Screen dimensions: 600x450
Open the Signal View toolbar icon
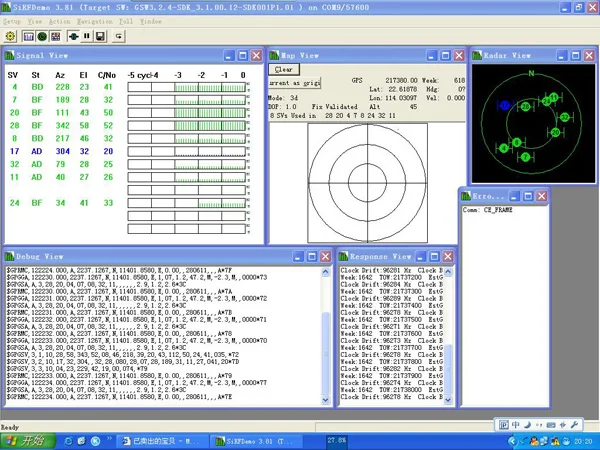[29, 36]
